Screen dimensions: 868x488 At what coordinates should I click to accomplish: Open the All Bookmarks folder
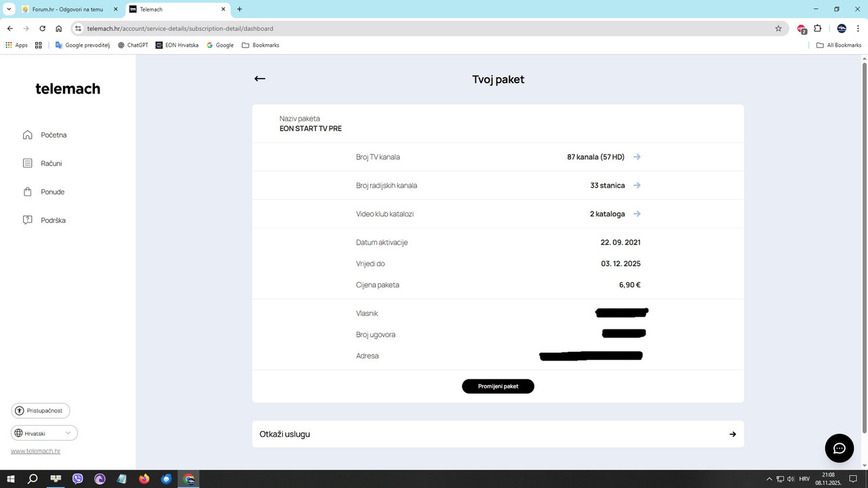click(x=839, y=45)
